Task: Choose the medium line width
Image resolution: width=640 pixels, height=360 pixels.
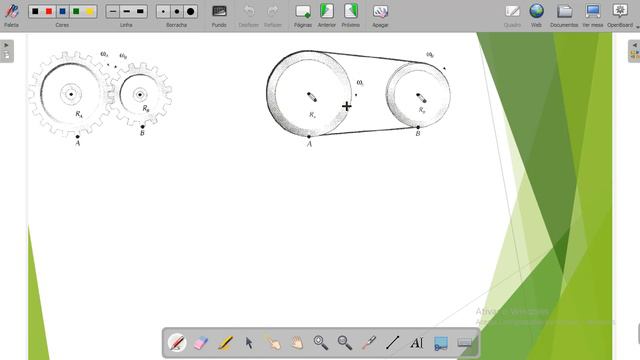Action: [127, 11]
